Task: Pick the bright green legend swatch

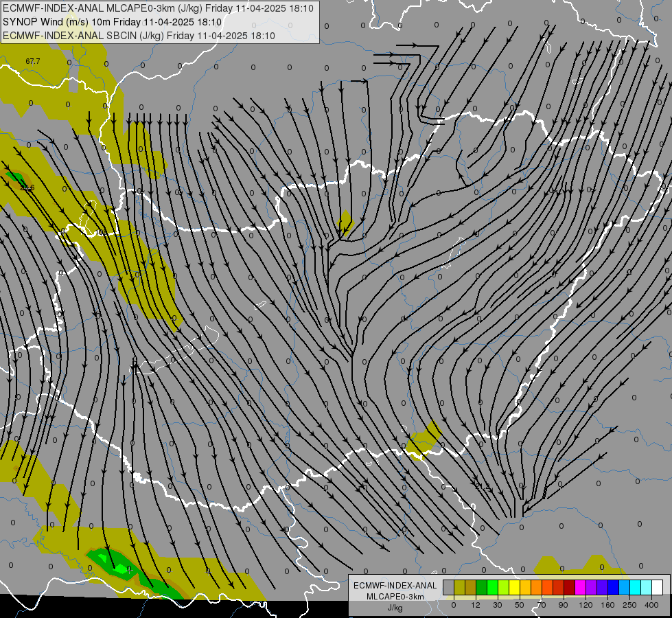Action: tap(493, 587)
